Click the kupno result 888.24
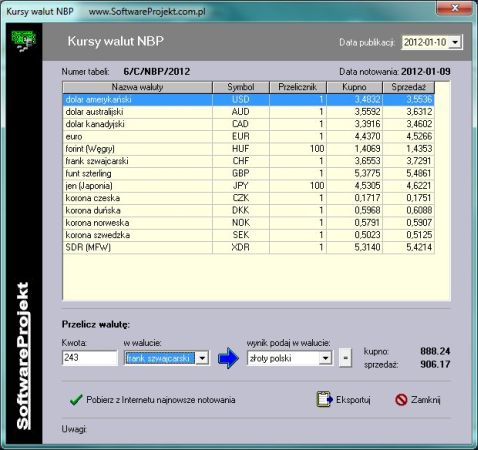This screenshot has width=478, height=450. 435,351
